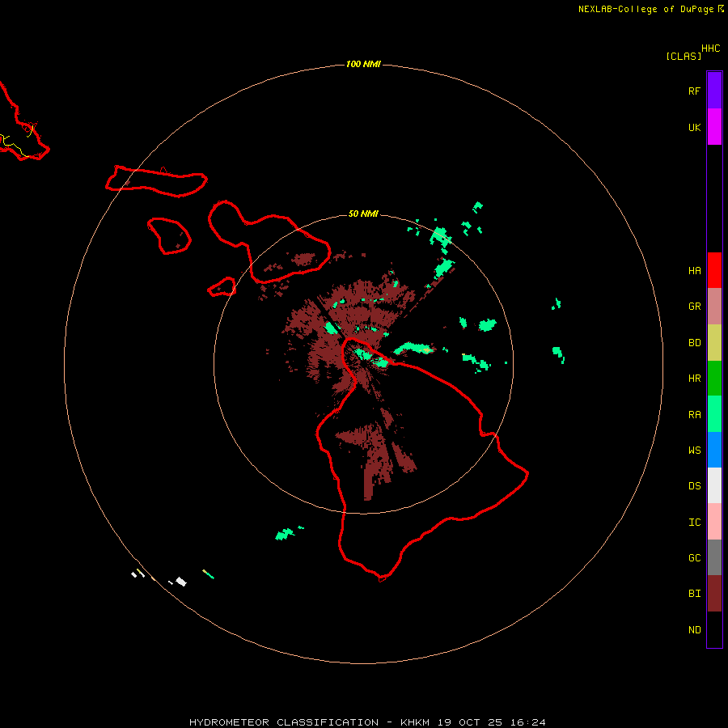Click the "ND" legend label
The width and height of the screenshot is (728, 728).
(694, 630)
